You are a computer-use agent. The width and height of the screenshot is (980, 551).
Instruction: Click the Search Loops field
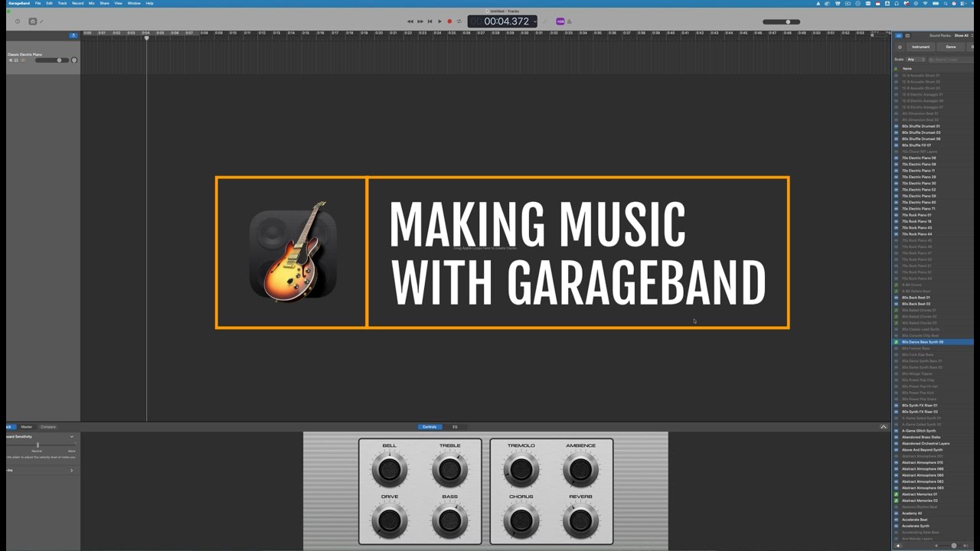(x=951, y=59)
